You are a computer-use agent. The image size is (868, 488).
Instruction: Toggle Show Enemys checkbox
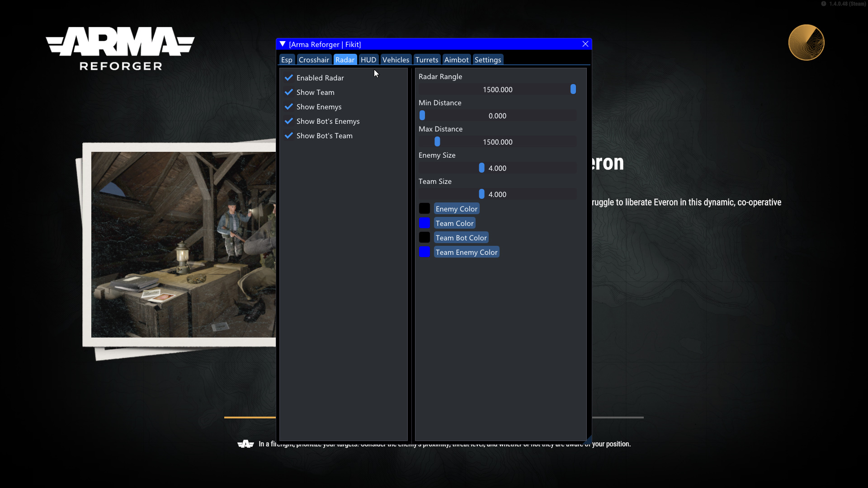point(289,107)
